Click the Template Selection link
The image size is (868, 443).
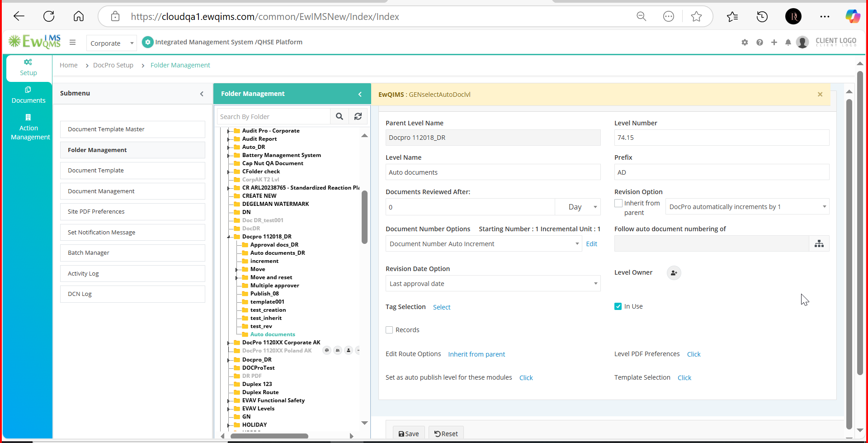684,378
